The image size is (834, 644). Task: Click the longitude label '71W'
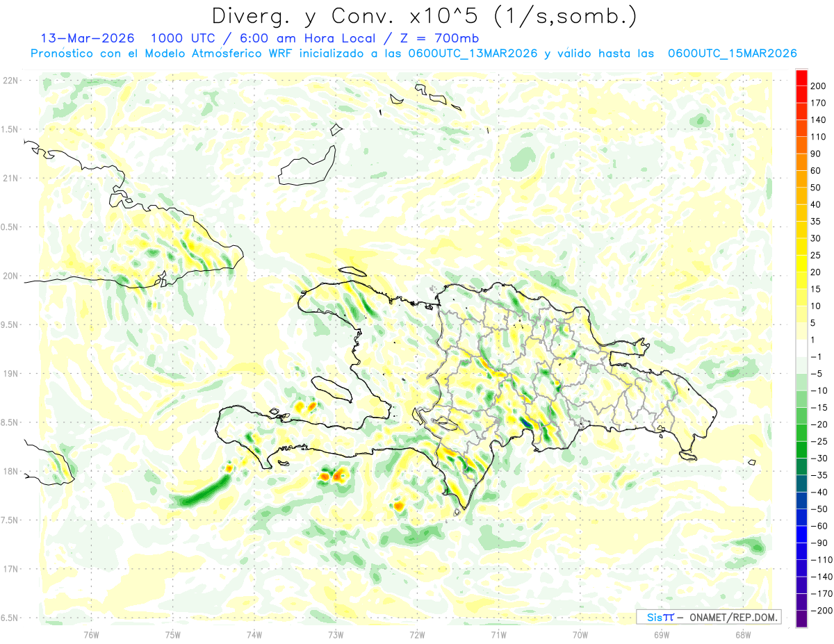498,634
